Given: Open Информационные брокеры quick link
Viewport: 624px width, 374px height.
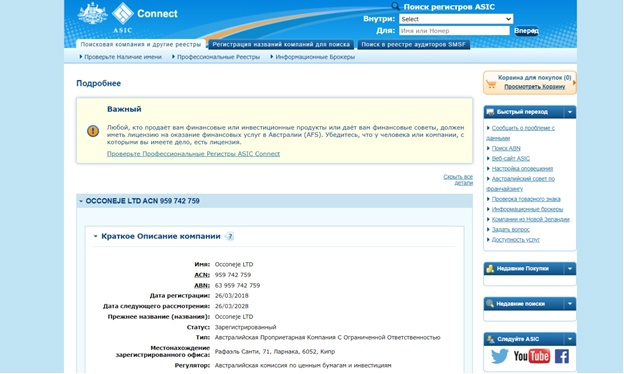Looking at the screenshot, I should [x=527, y=209].
